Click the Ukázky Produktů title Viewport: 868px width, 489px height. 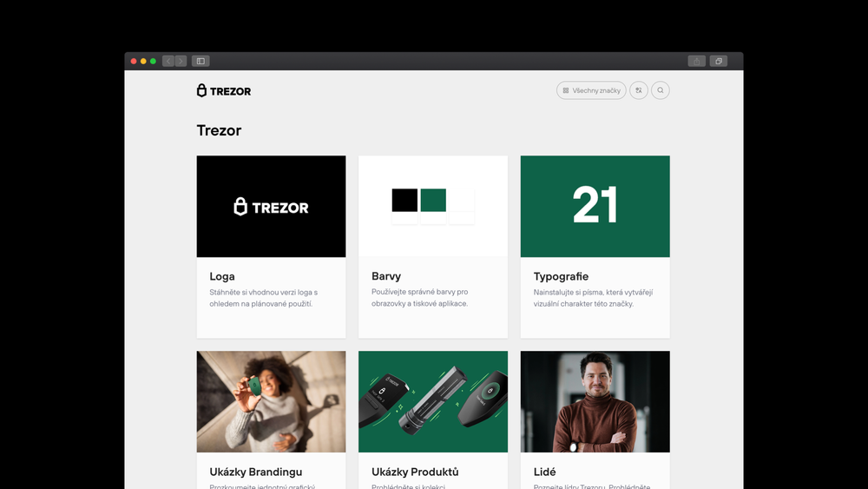(x=415, y=472)
